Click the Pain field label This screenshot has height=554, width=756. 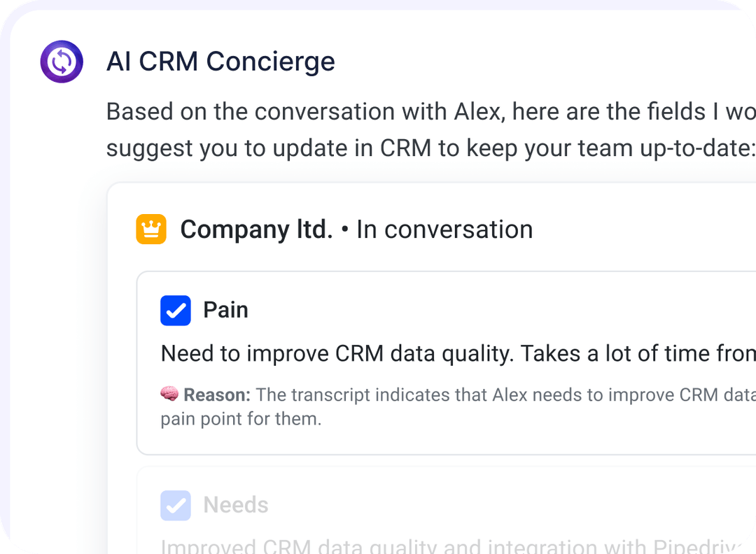tap(225, 310)
